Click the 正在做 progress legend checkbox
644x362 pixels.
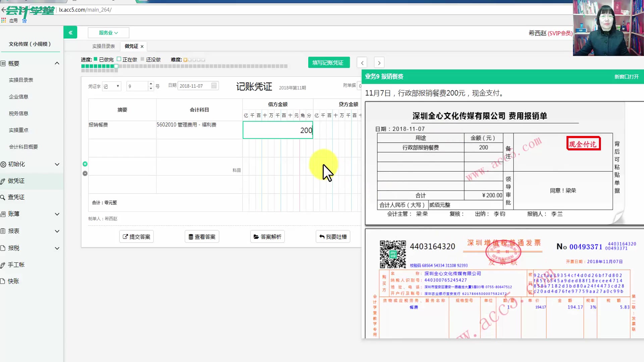click(x=118, y=59)
